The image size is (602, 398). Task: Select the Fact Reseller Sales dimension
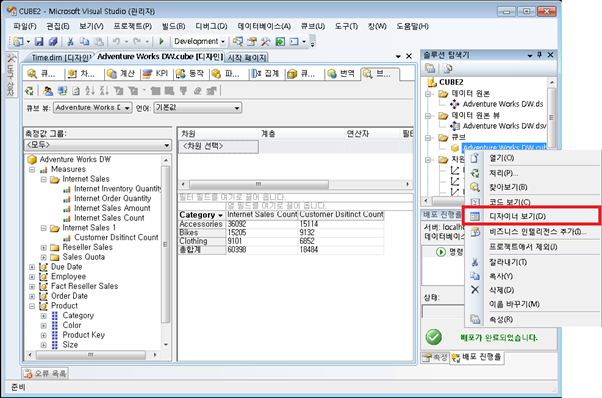tap(84, 286)
